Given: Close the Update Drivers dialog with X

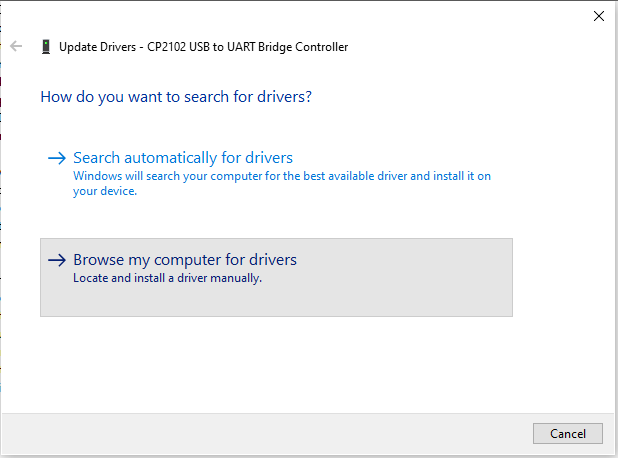Looking at the screenshot, I should pyautogui.click(x=599, y=16).
